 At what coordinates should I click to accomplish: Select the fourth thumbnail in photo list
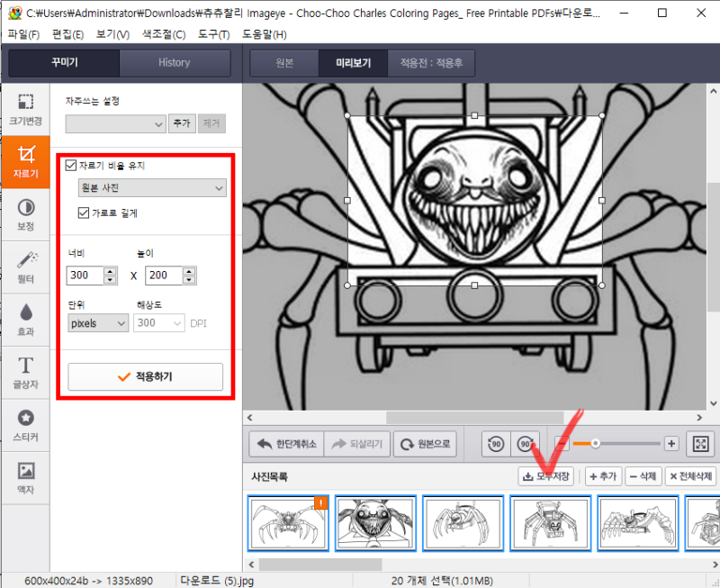click(551, 523)
